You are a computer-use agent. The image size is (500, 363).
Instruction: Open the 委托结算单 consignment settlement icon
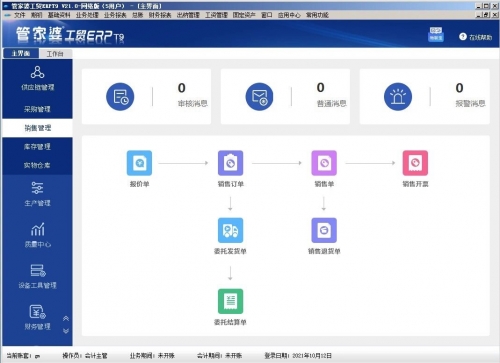pyautogui.click(x=230, y=301)
